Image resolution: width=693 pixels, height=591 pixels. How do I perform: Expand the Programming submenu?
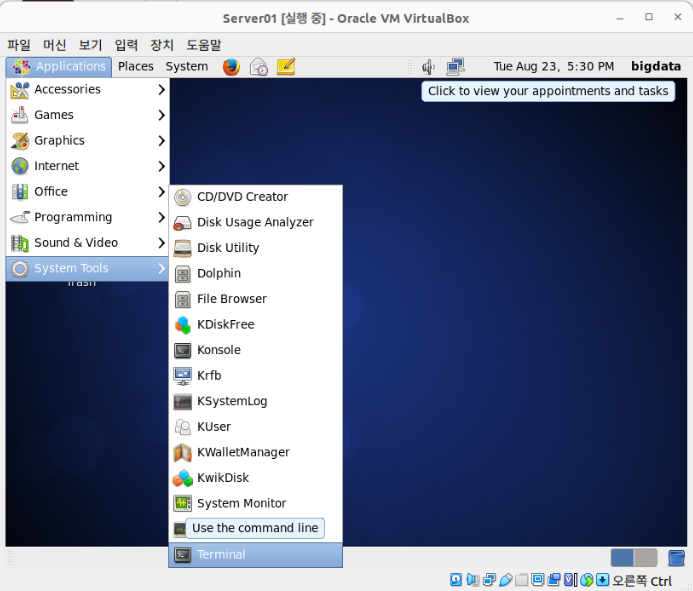(88, 217)
